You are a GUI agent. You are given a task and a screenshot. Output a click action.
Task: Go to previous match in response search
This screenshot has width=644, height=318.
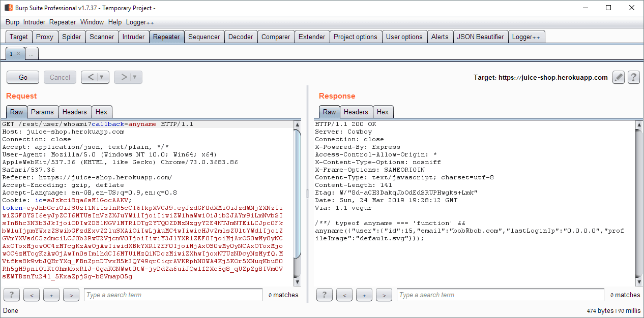pos(344,295)
